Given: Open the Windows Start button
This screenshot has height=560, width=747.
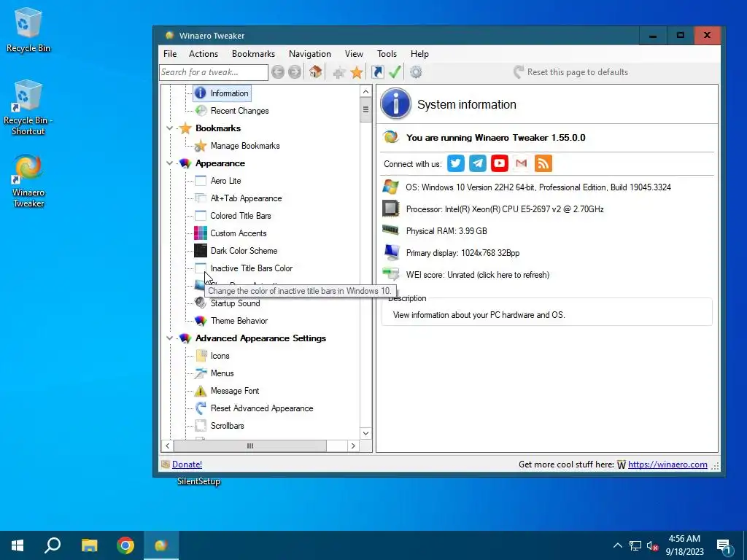Looking at the screenshot, I should 18,545.
